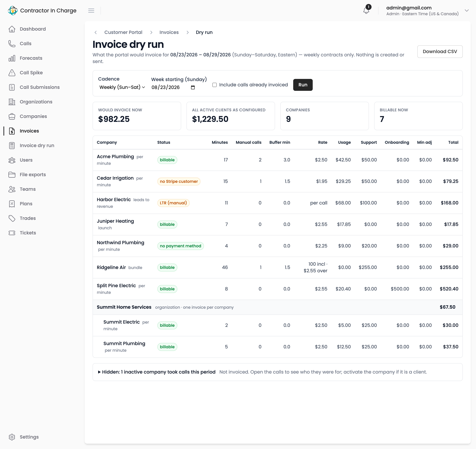Go to Customer Portal breadcrumb
The height and width of the screenshot is (449, 476).
pyautogui.click(x=123, y=32)
